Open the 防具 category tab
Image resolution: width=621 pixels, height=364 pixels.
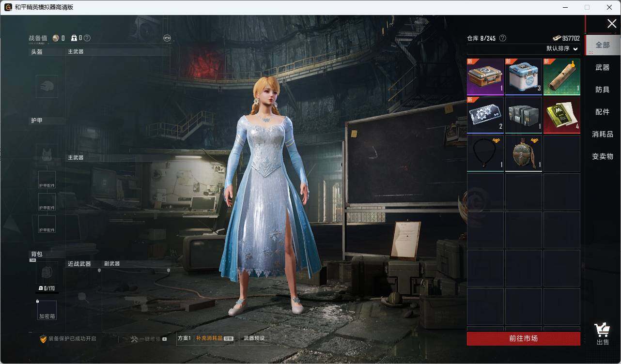[x=603, y=90]
